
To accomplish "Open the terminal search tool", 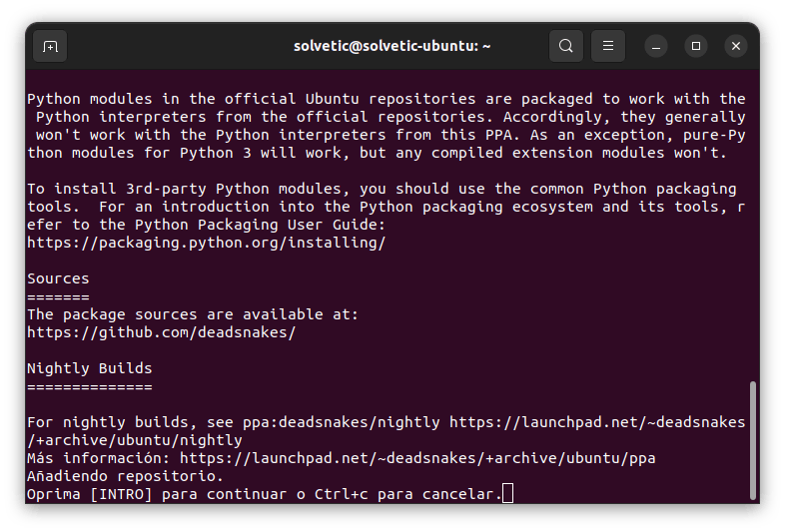I will point(566,46).
